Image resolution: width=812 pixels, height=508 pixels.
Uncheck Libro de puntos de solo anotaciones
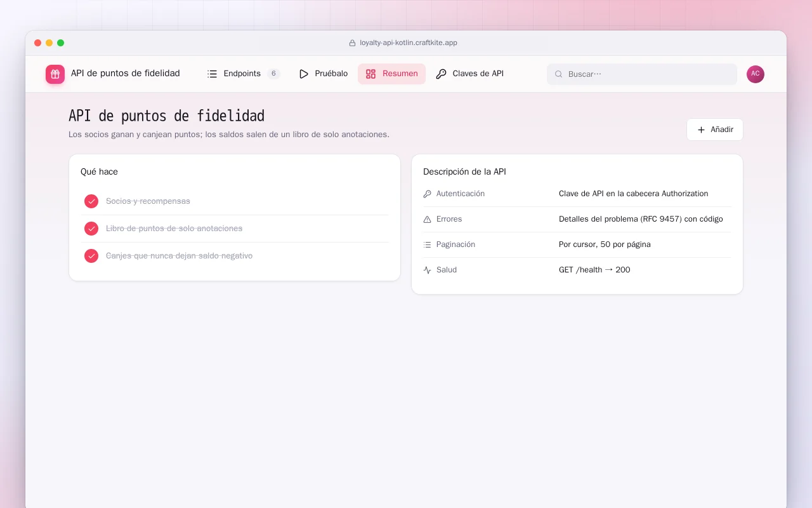click(91, 229)
